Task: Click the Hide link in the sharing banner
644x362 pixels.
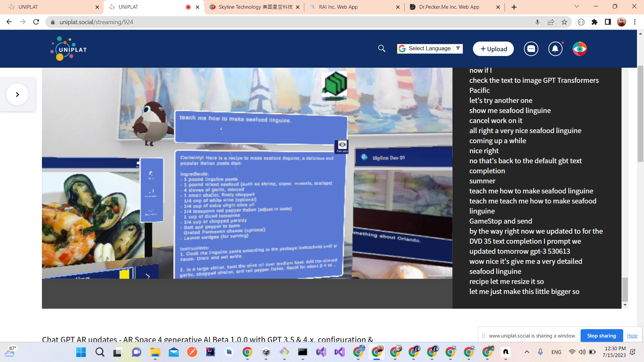Action: tap(632, 336)
